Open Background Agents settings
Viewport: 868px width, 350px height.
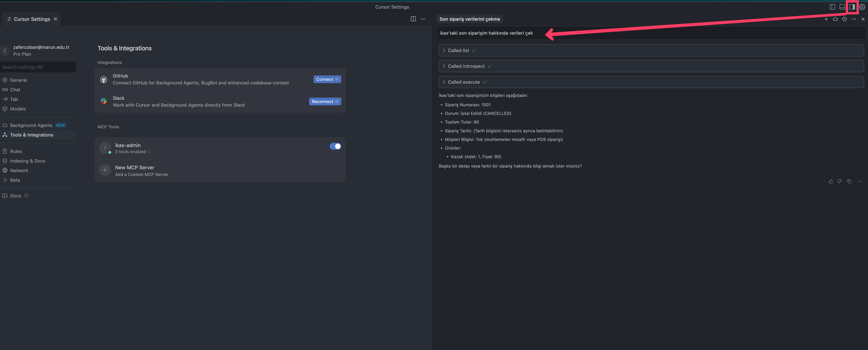38,125
